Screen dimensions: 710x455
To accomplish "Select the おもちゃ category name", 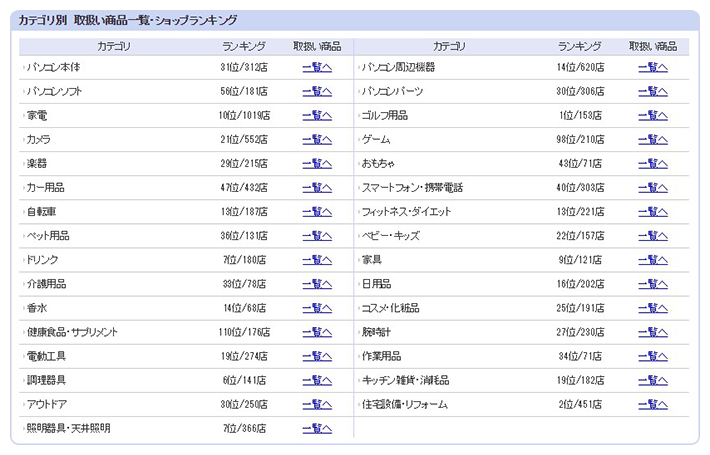I will [x=378, y=163].
